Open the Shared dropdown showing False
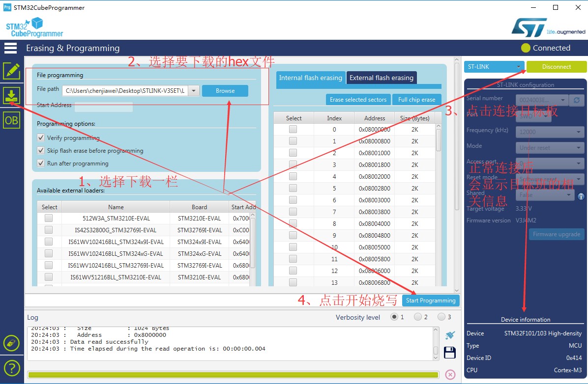The image size is (588, 384). pyautogui.click(x=545, y=195)
